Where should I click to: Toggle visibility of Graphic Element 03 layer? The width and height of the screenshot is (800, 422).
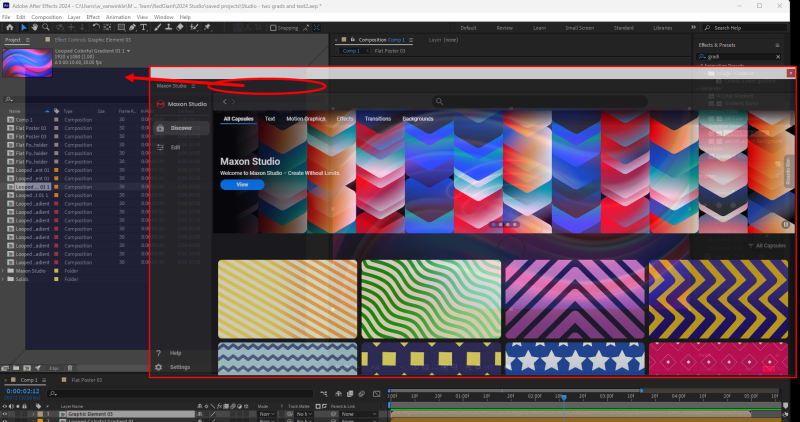click(x=6, y=413)
